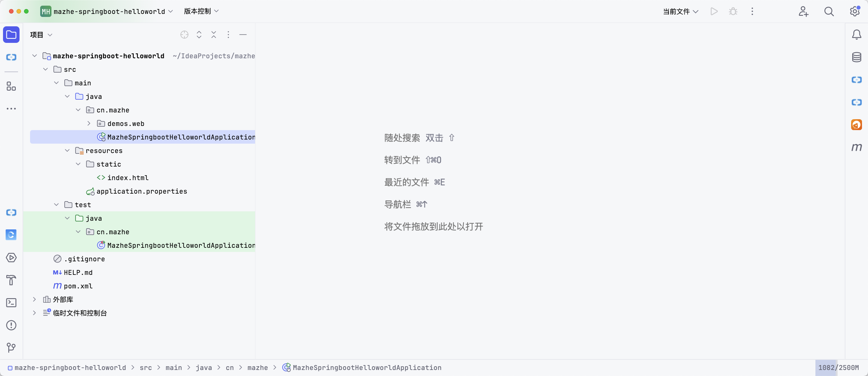Open Code With Me add user icon

(x=803, y=11)
